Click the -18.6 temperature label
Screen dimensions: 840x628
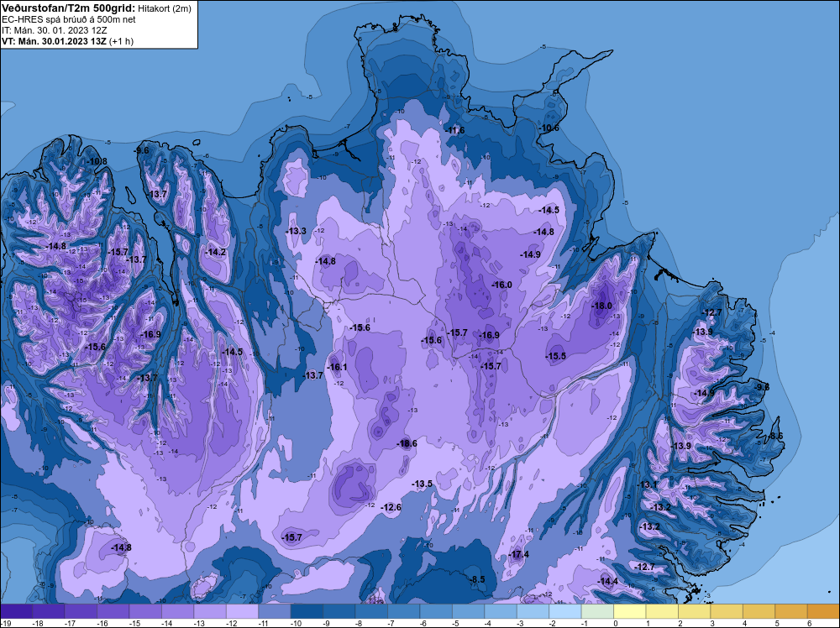[407, 443]
